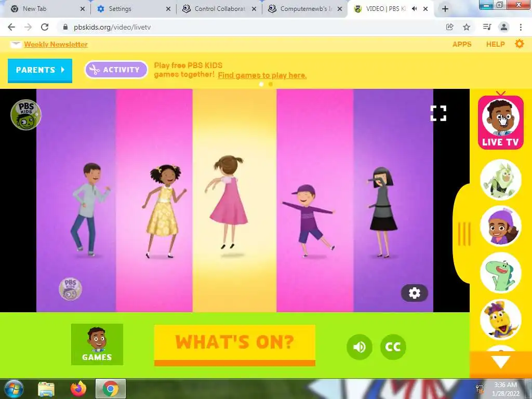Image resolution: width=532 pixels, height=399 pixels.
Task: Open the media control toolbar icon
Action: point(487,27)
